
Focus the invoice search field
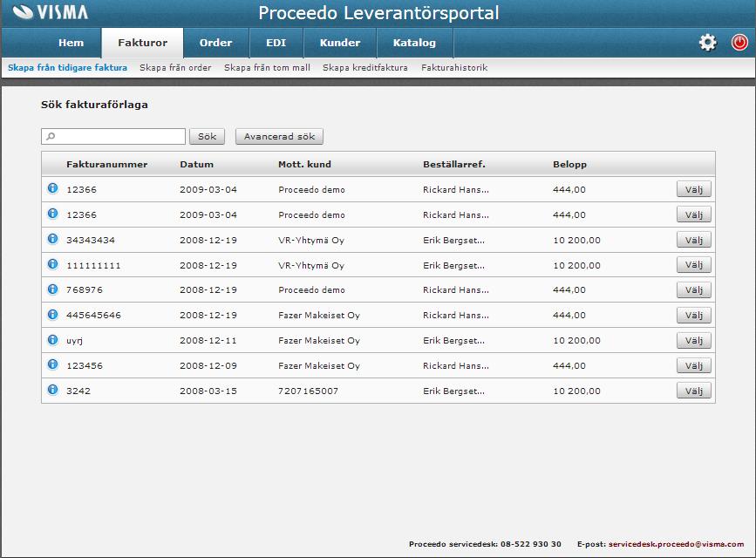[113, 137]
